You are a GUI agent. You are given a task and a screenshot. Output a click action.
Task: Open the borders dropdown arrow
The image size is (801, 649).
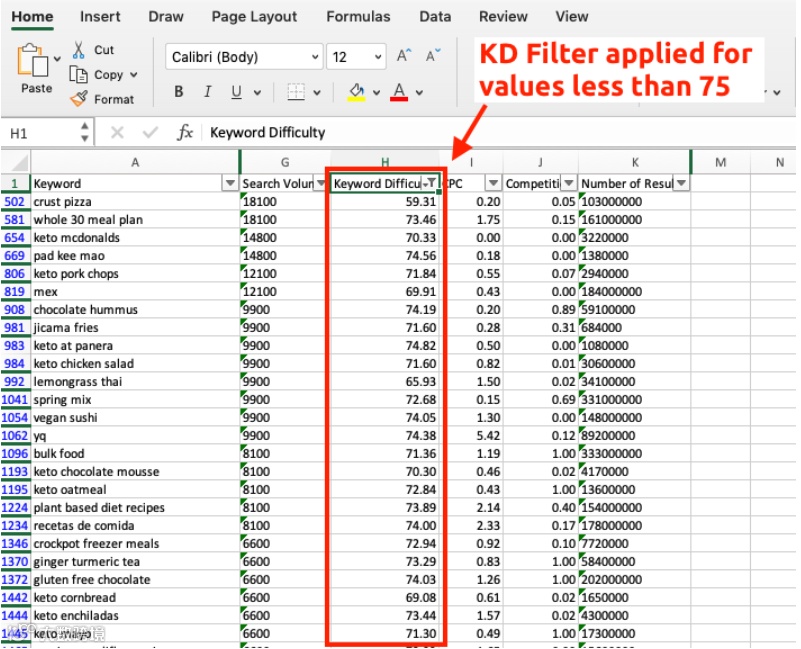point(317,93)
